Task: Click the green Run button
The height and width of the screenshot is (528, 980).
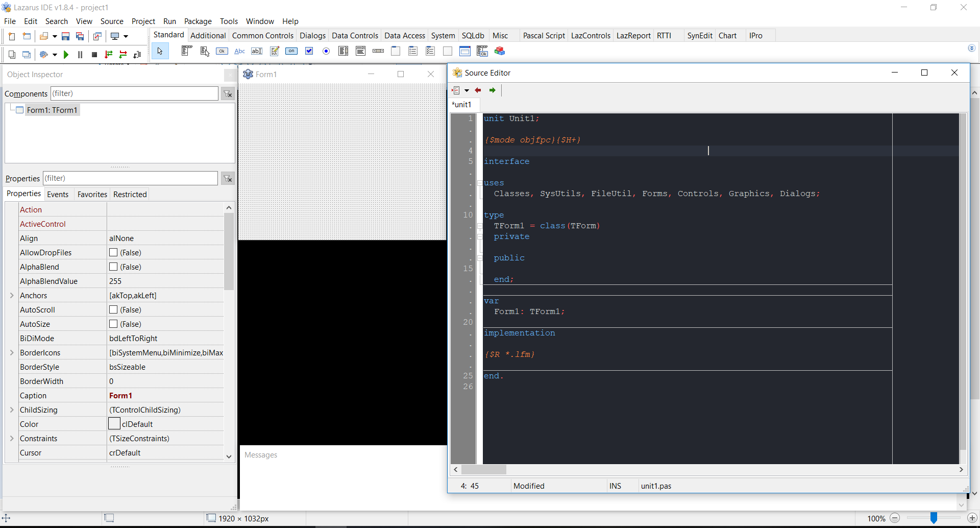Action: [66, 55]
